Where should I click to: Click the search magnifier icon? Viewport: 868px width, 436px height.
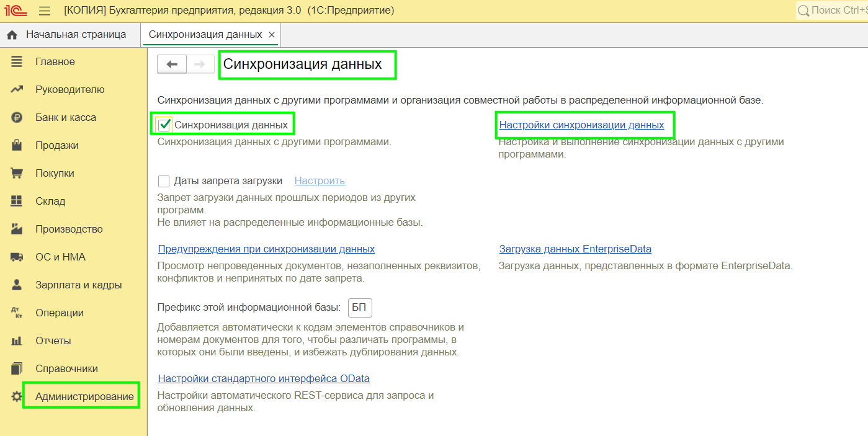(803, 11)
